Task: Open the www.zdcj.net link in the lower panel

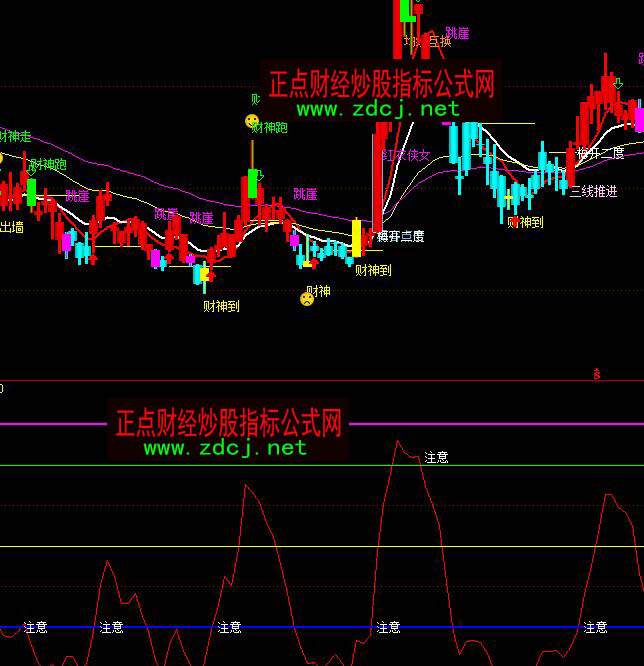Action: point(224,448)
